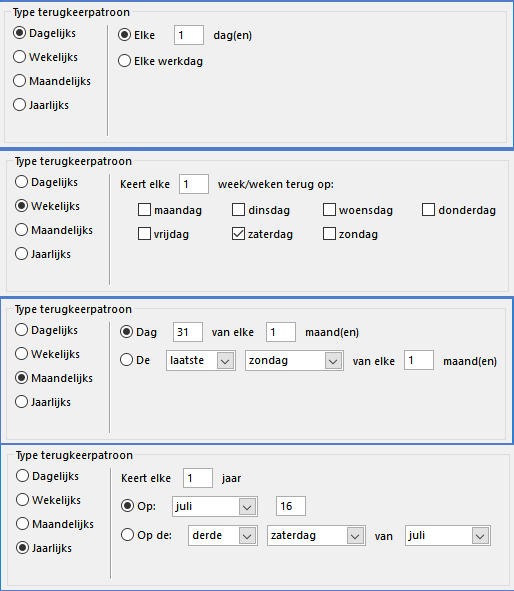Expand the "zondag" weekday dropdown
Image resolution: width=514 pixels, height=591 pixels.
pos(294,361)
